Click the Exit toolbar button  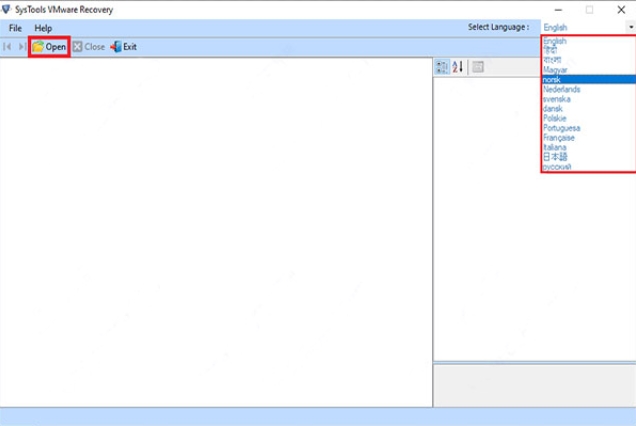click(x=123, y=47)
